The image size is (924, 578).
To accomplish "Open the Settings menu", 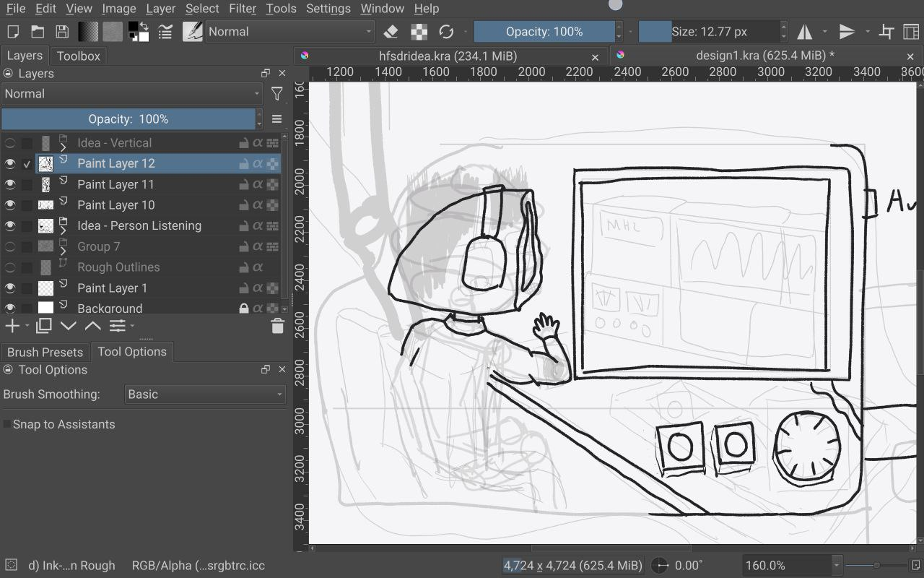I will pos(328,9).
